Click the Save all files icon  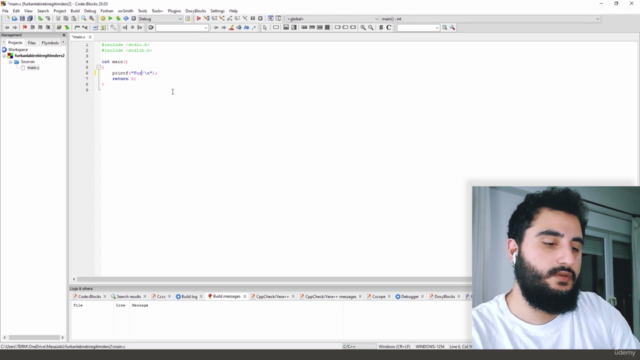click(x=30, y=18)
